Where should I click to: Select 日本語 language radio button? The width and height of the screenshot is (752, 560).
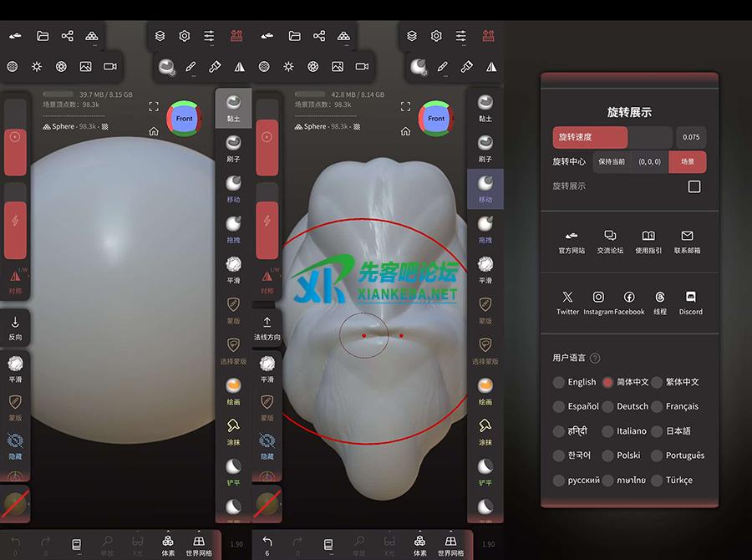click(658, 431)
